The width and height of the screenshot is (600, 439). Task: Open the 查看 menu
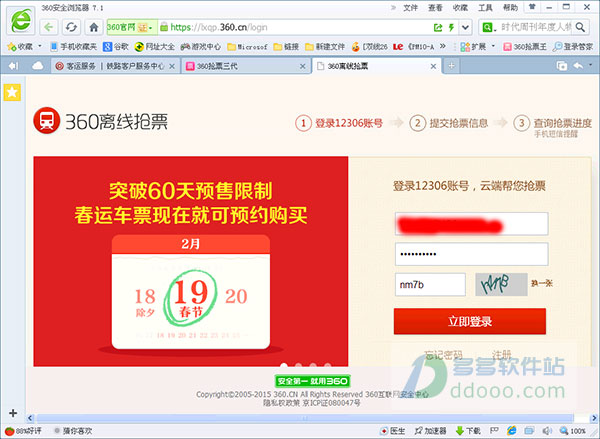click(435, 8)
